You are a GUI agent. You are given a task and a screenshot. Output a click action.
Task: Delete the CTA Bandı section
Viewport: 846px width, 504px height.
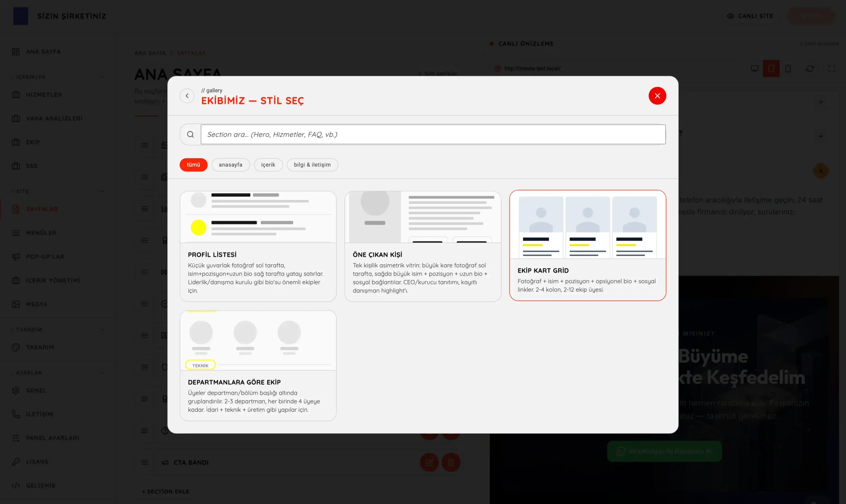point(451,463)
